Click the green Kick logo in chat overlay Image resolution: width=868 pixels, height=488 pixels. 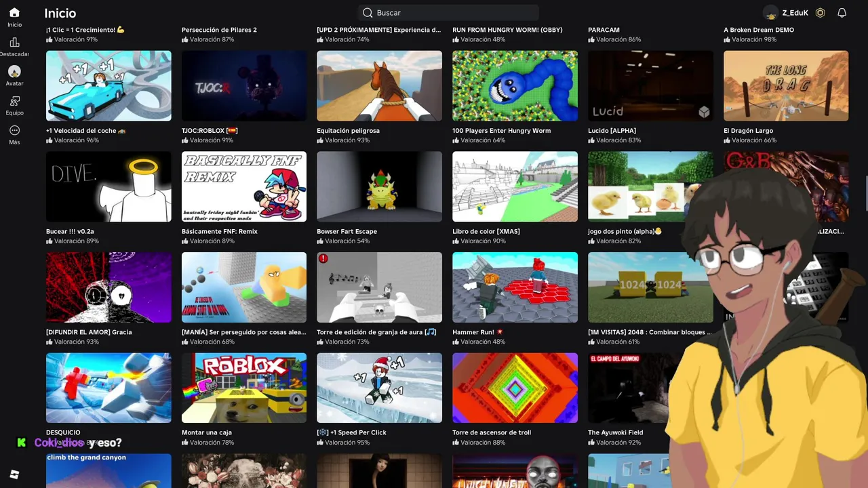pyautogui.click(x=22, y=443)
